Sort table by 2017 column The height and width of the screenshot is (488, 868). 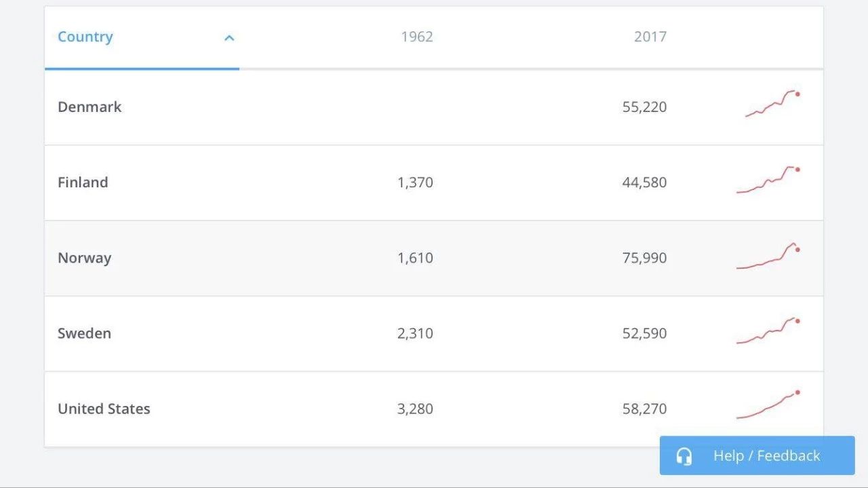pyautogui.click(x=650, y=37)
